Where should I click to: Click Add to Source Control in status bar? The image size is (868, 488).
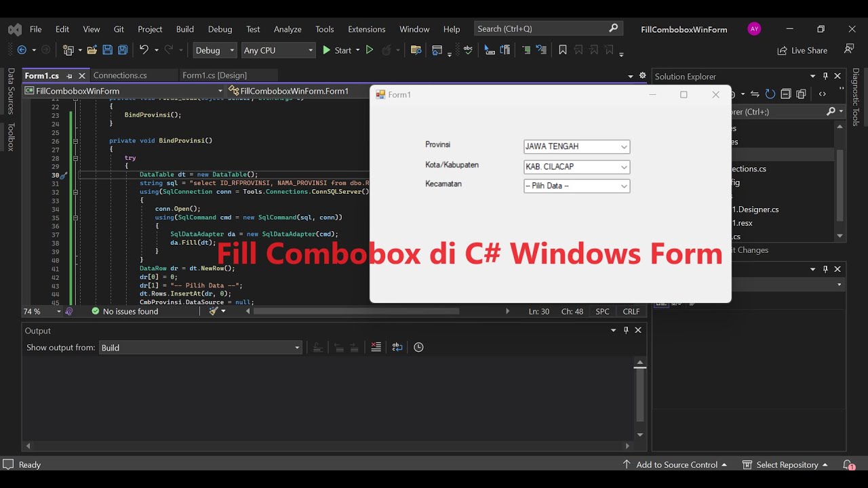click(x=675, y=465)
